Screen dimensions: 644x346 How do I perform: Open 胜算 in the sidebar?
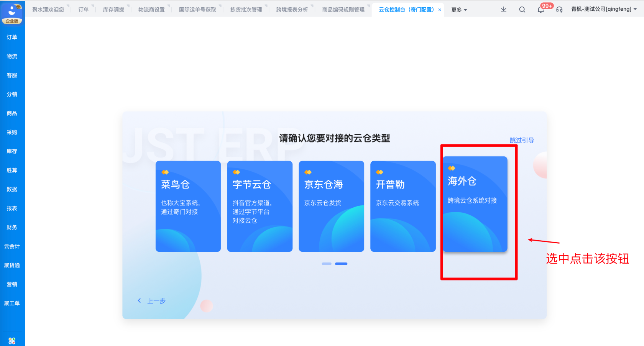[x=12, y=170]
